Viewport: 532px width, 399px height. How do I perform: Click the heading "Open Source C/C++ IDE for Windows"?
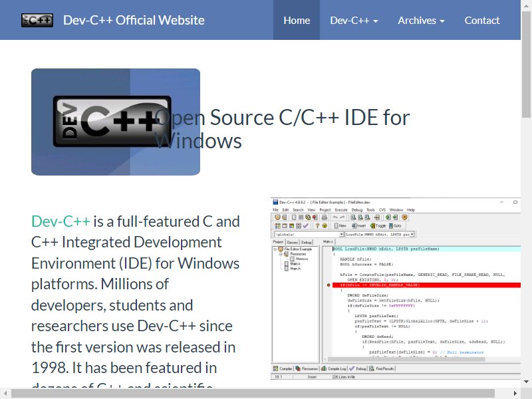tap(282, 129)
